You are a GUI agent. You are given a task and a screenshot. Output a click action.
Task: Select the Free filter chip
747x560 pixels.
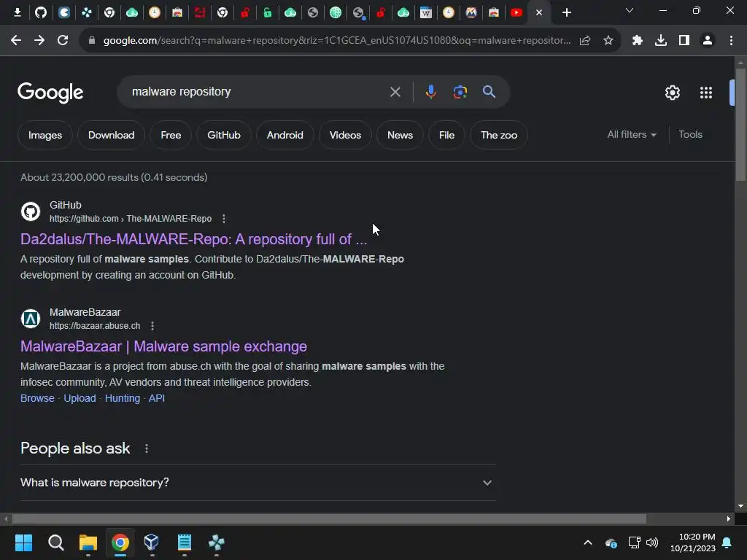tap(171, 135)
